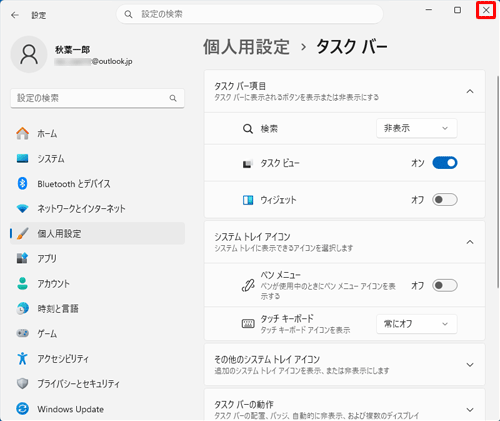Click the ペン メニュー pen icon

248,286
